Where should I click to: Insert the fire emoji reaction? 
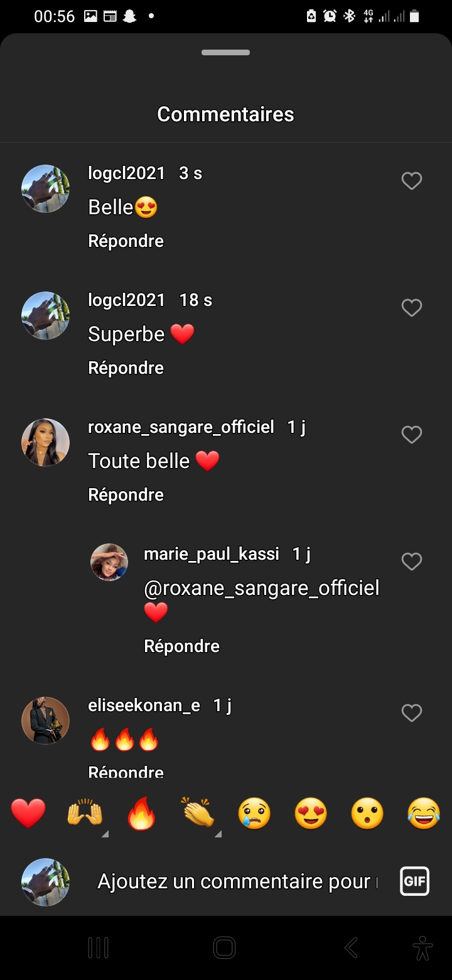pyautogui.click(x=141, y=814)
